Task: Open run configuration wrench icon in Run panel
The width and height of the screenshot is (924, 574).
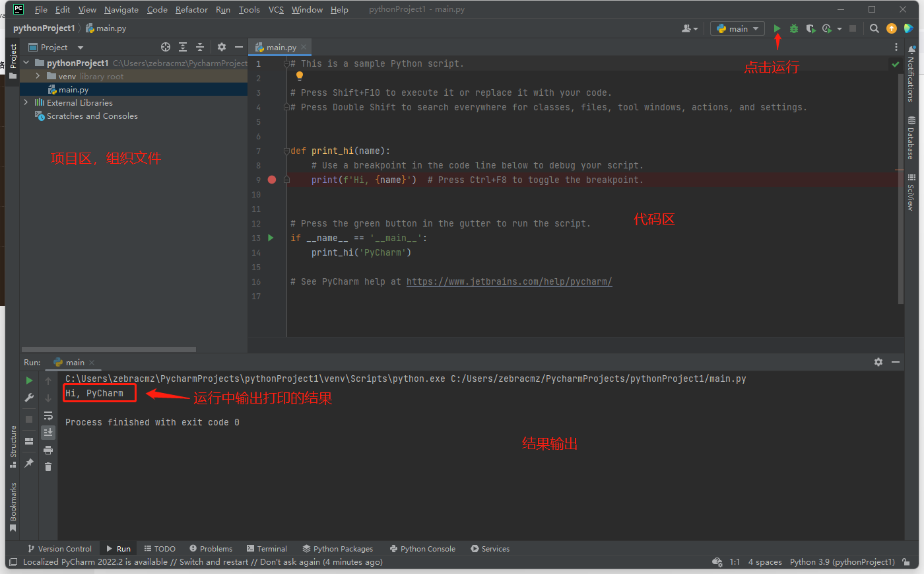Action: click(x=29, y=398)
